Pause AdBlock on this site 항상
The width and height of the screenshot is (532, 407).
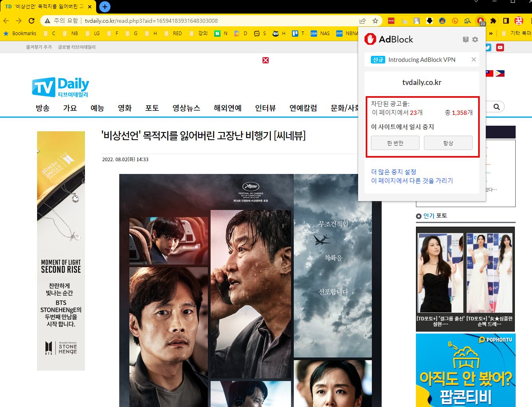[448, 143]
